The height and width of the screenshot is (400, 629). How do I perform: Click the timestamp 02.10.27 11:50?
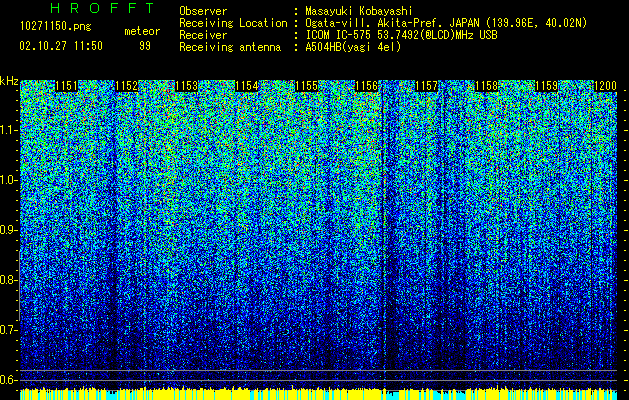point(61,46)
